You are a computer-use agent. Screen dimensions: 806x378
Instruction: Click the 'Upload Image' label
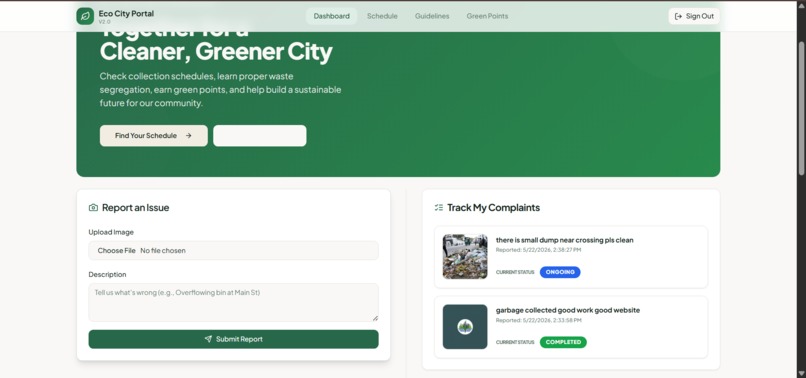pos(111,232)
